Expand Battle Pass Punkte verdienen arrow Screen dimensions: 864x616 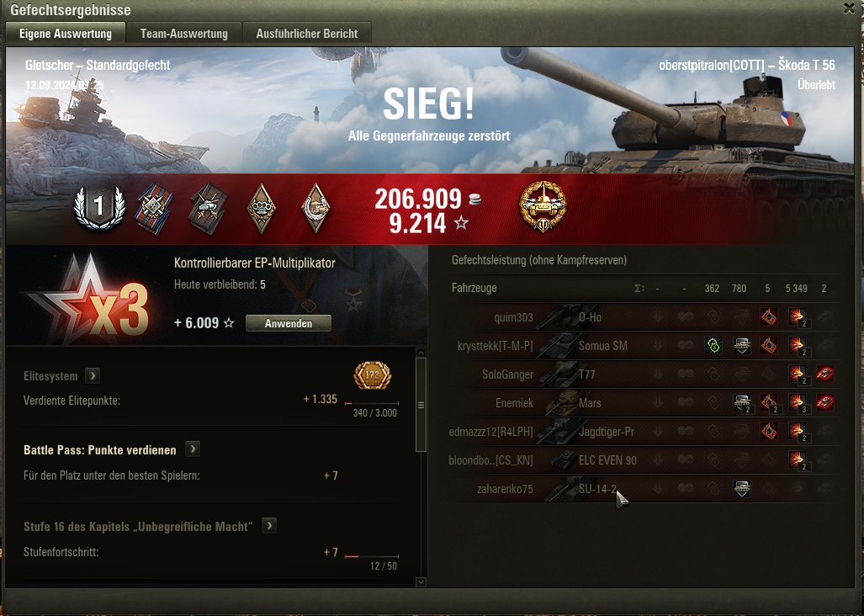[193, 449]
